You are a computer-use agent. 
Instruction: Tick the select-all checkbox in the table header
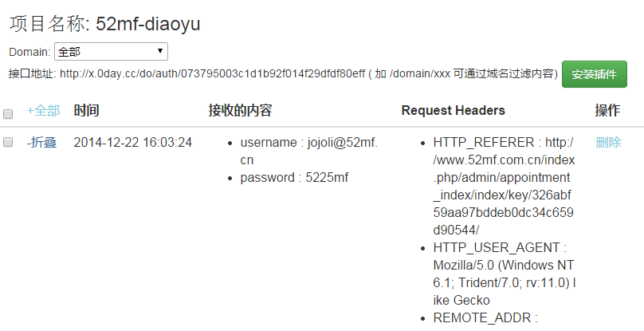pyautogui.click(x=8, y=114)
